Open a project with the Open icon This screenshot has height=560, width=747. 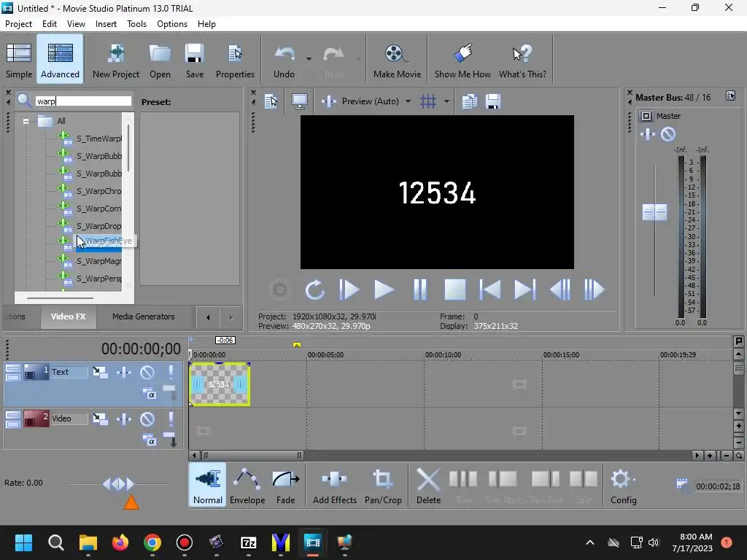[160, 61]
